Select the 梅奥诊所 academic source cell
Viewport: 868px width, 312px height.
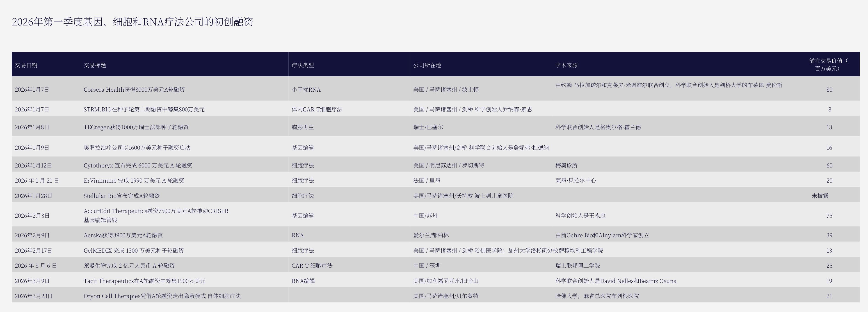click(566, 166)
